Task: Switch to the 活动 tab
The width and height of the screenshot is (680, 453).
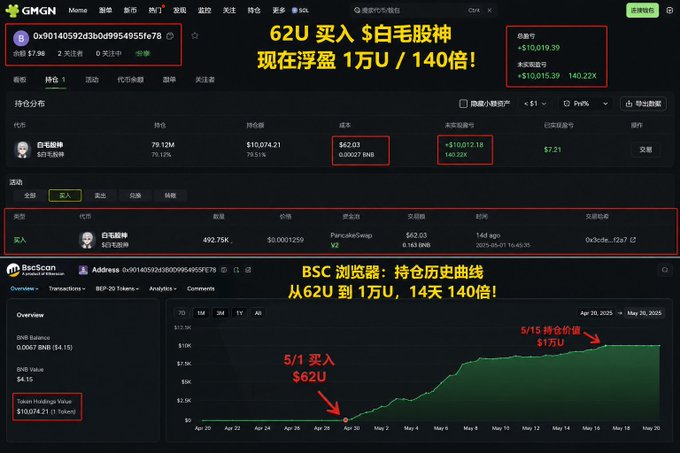Action: pos(92,80)
